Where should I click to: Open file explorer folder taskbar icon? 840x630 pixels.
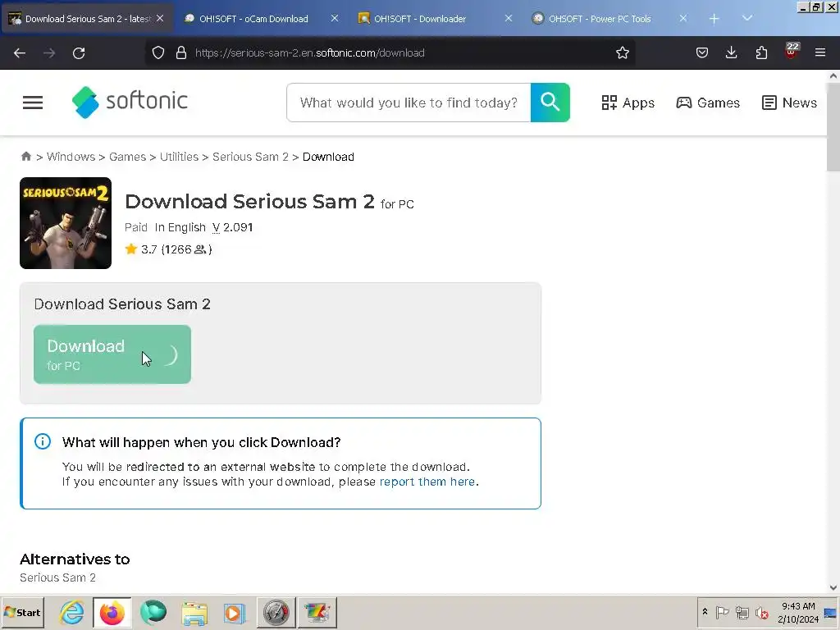(194, 613)
